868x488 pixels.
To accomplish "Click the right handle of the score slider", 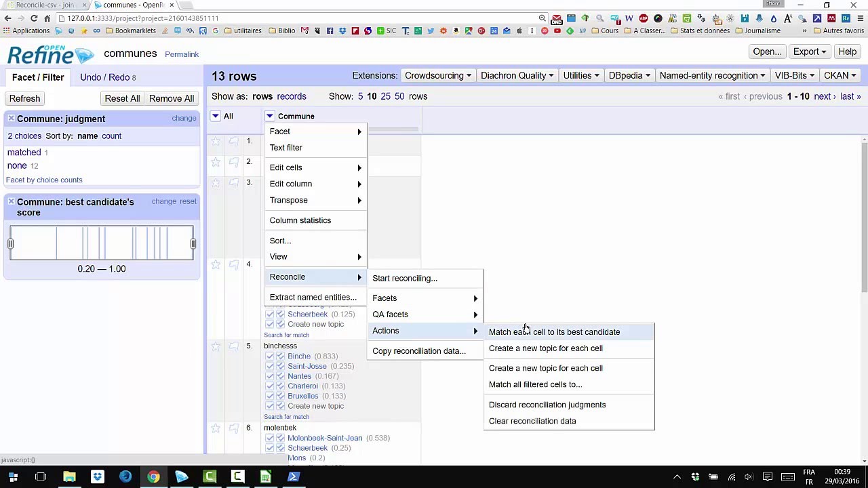I will coord(193,243).
